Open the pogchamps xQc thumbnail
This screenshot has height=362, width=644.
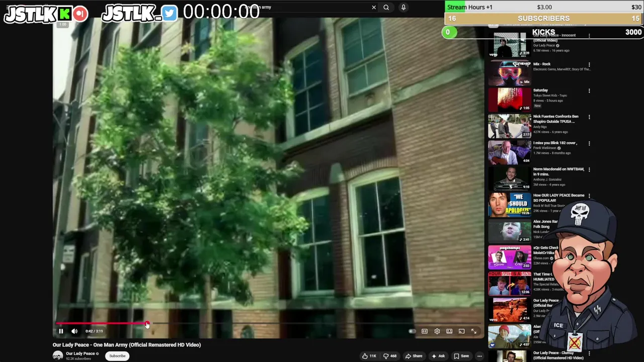(509, 256)
